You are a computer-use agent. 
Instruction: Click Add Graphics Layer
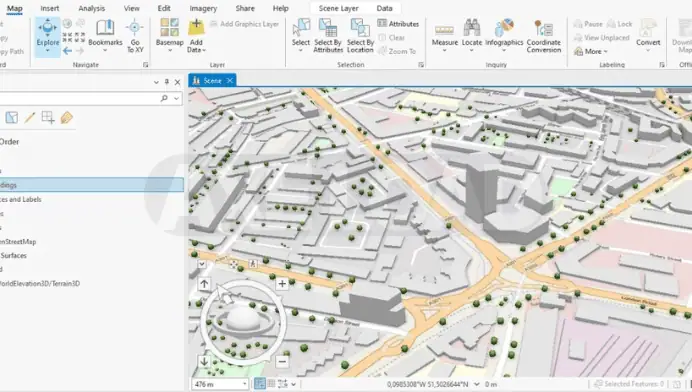pos(244,24)
